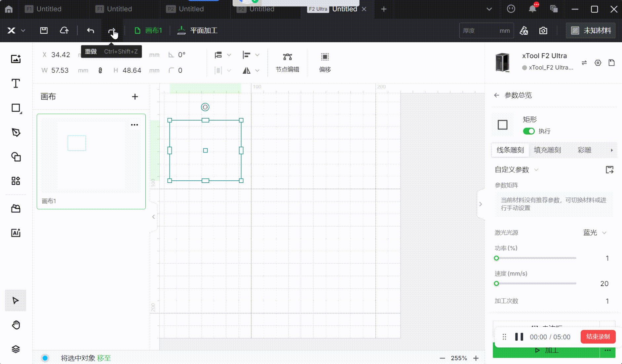Pause the screen recording

519,337
